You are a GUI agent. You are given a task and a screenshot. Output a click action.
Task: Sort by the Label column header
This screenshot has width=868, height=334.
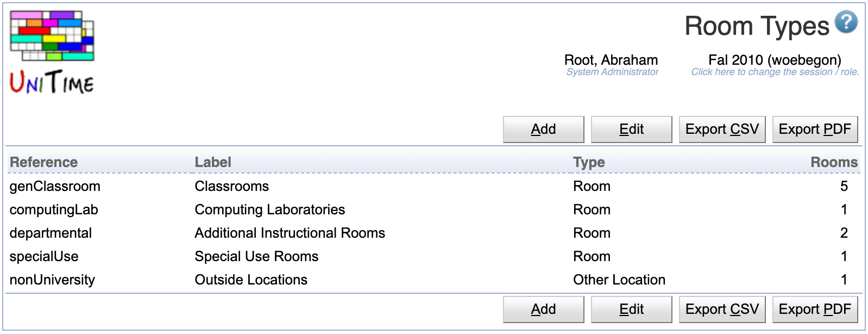pyautogui.click(x=213, y=162)
